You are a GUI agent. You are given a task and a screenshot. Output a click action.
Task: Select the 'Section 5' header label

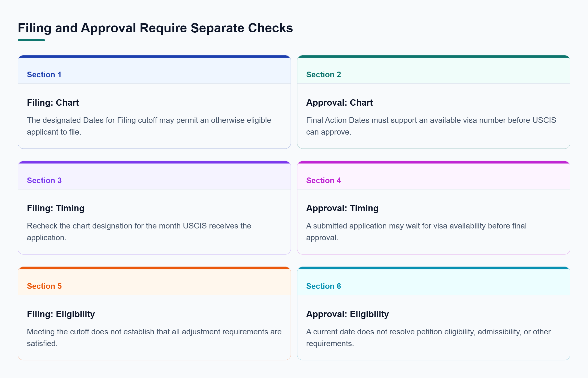tap(44, 286)
